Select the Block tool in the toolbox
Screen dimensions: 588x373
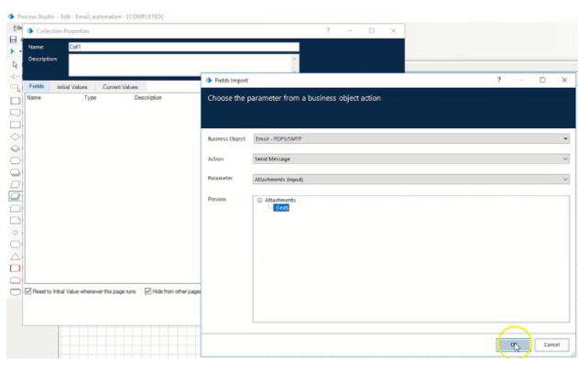pos(15,88)
